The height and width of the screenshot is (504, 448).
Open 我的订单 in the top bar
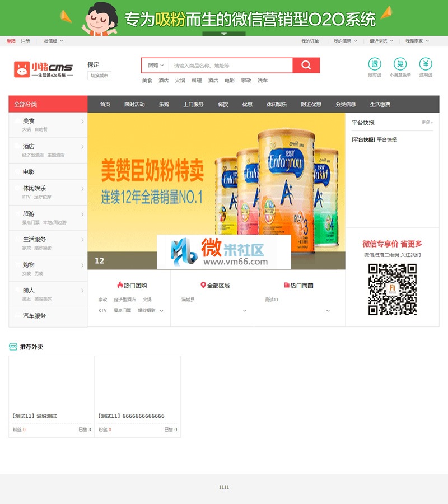[x=310, y=41]
